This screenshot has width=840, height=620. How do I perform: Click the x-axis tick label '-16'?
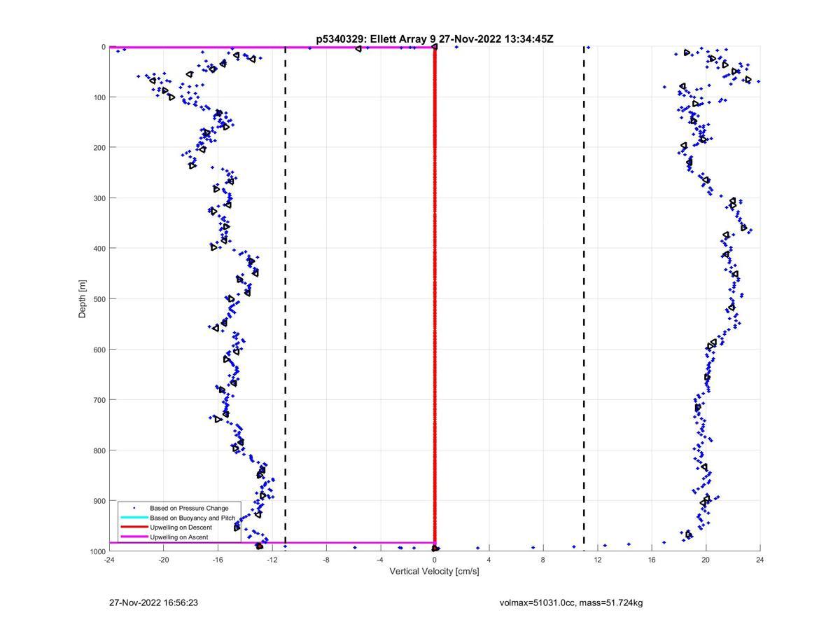coord(218,560)
